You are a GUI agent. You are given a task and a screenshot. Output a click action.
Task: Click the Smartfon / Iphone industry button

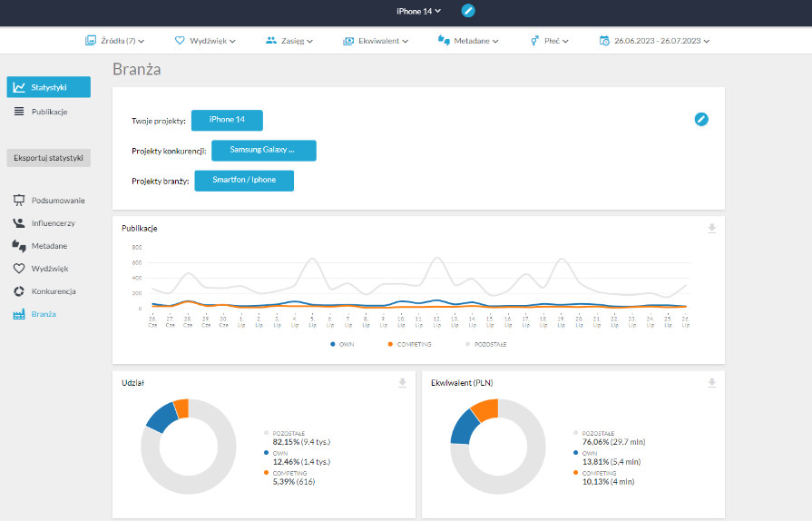[x=244, y=181]
